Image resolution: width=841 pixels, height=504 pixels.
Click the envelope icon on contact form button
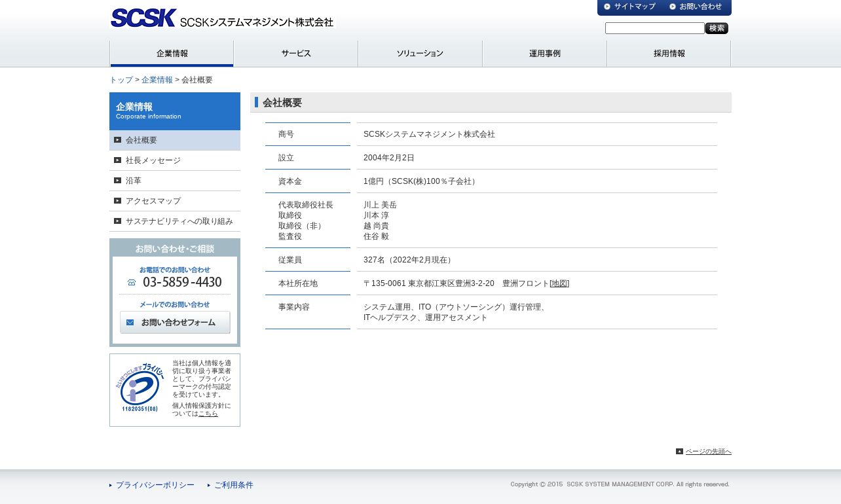130,322
